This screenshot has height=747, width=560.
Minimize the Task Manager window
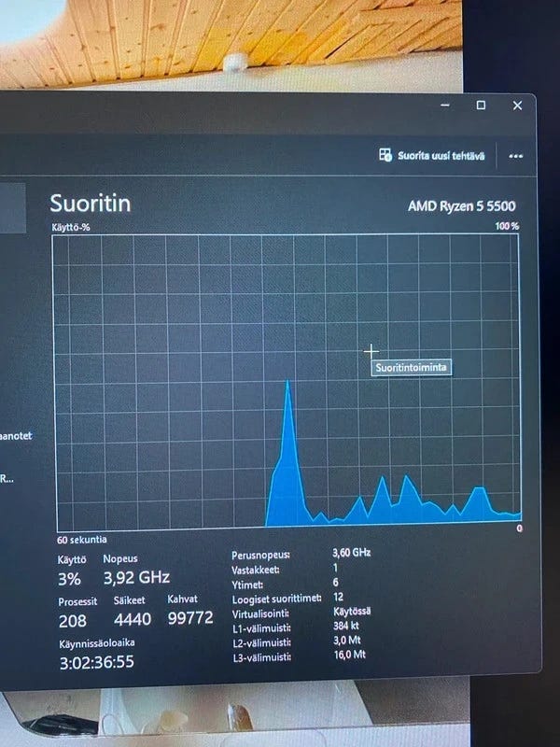click(445, 105)
